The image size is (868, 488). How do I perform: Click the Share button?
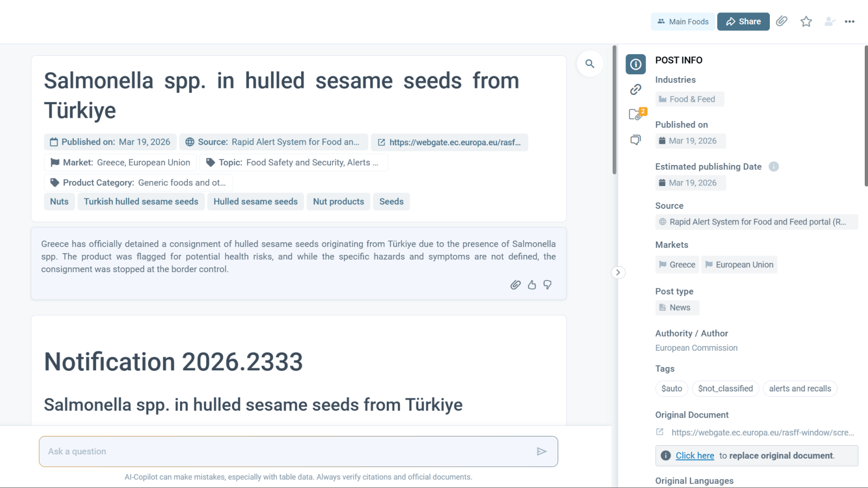click(743, 22)
